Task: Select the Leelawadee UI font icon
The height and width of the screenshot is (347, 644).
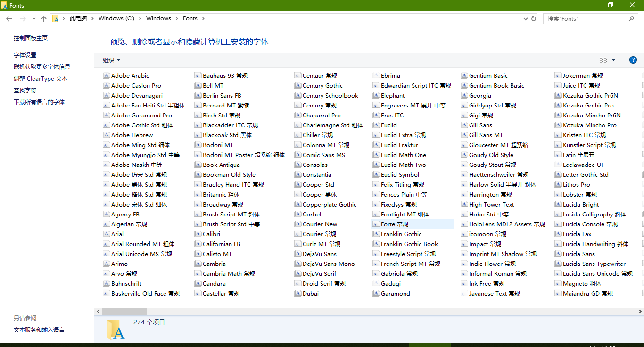Action: pyautogui.click(x=558, y=165)
